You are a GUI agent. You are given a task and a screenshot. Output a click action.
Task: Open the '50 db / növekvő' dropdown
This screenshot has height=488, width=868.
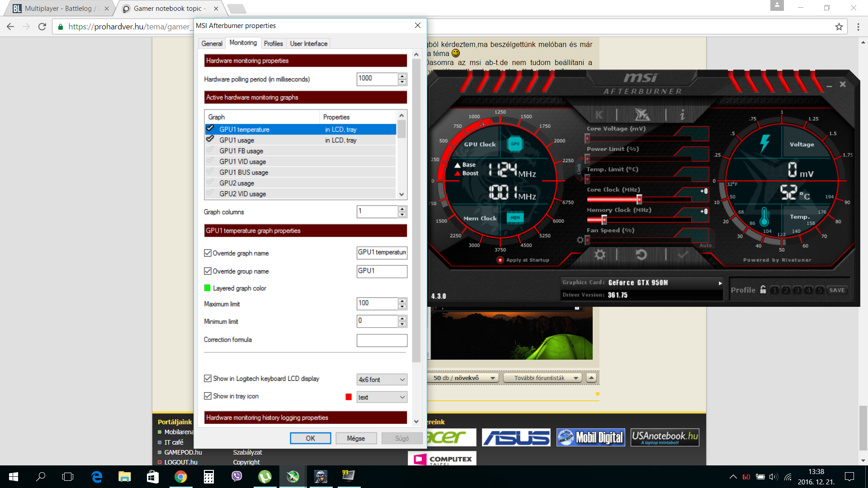click(464, 378)
